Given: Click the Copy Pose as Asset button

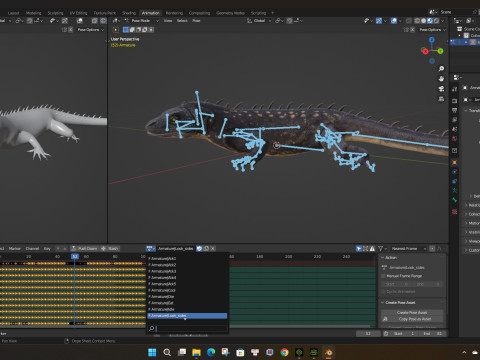Looking at the screenshot, I should pos(412,319).
